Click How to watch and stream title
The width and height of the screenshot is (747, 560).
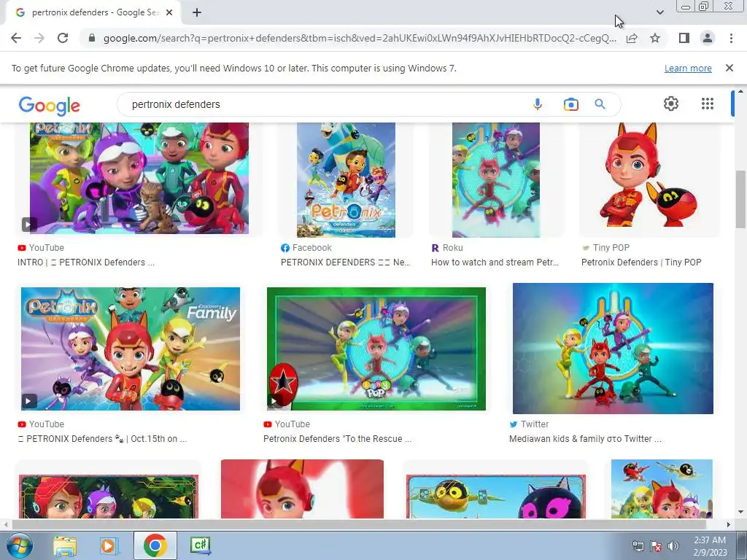pyautogui.click(x=495, y=262)
